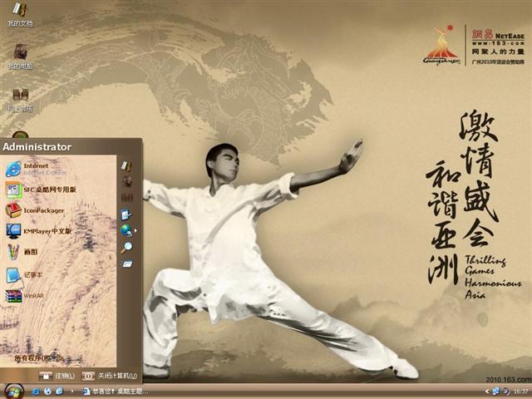Show hidden tray icons with the left arrow

(487, 392)
